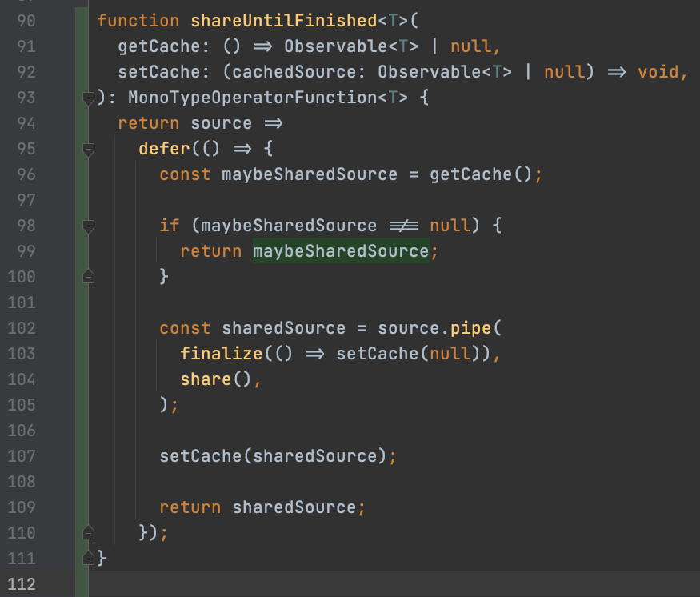
Task: Click the getCache parameter on line 91
Action: pos(159,46)
